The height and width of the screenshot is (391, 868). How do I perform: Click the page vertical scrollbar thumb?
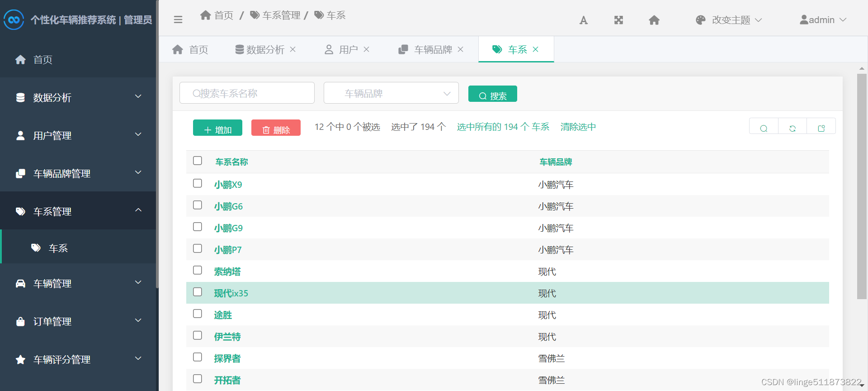(x=862, y=186)
